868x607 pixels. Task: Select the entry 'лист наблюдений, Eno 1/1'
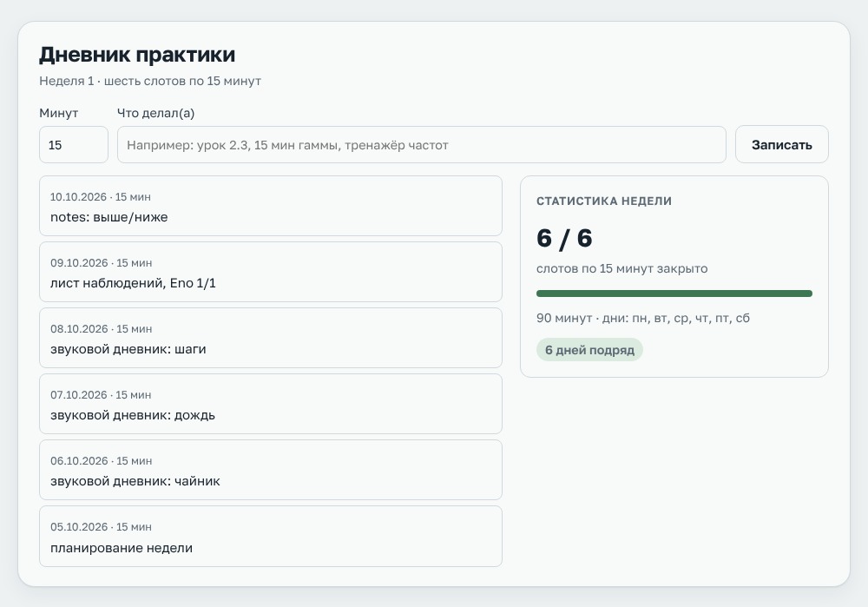tap(271, 272)
